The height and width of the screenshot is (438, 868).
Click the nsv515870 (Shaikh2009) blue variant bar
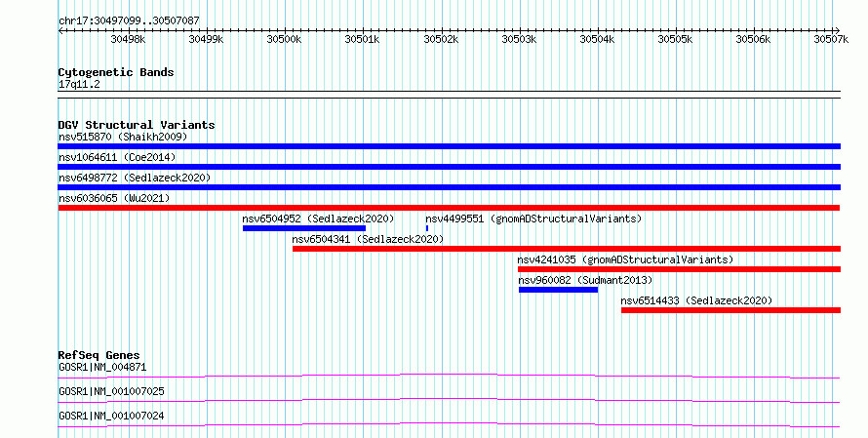(449, 146)
